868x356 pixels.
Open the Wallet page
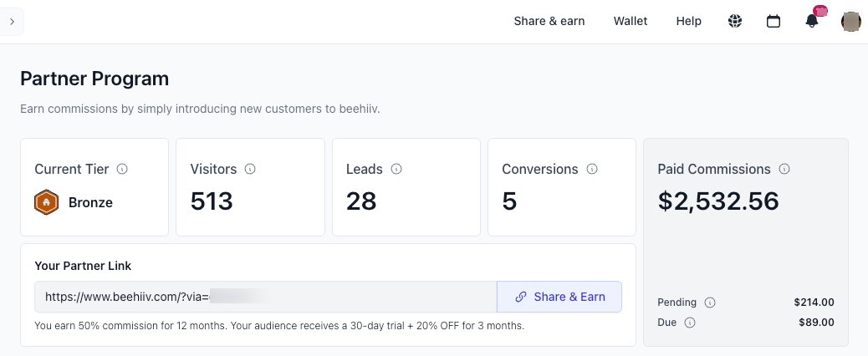pos(631,21)
